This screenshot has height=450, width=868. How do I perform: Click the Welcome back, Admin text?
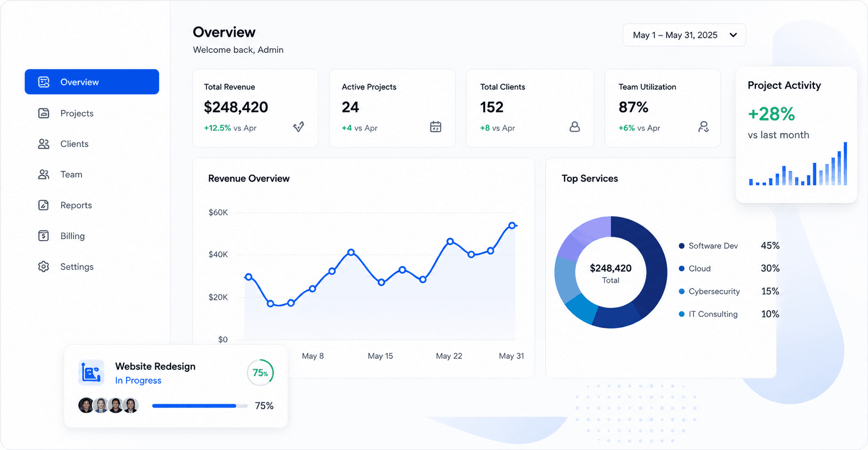click(x=238, y=50)
